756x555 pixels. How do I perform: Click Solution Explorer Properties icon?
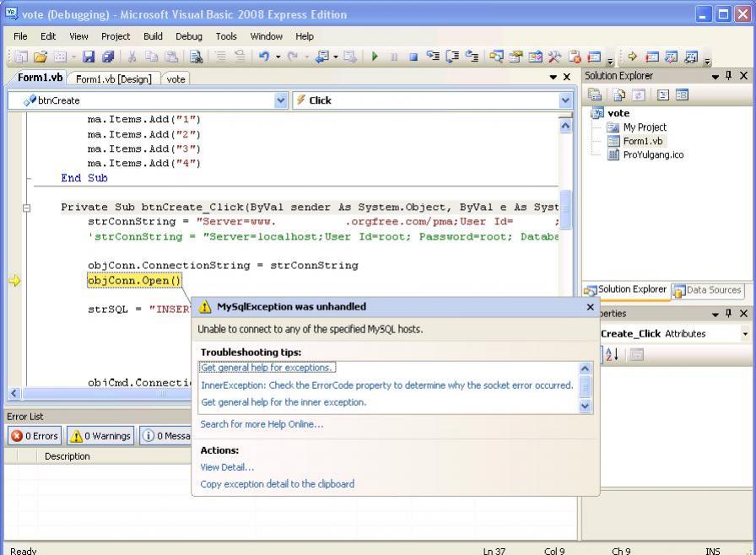click(595, 95)
